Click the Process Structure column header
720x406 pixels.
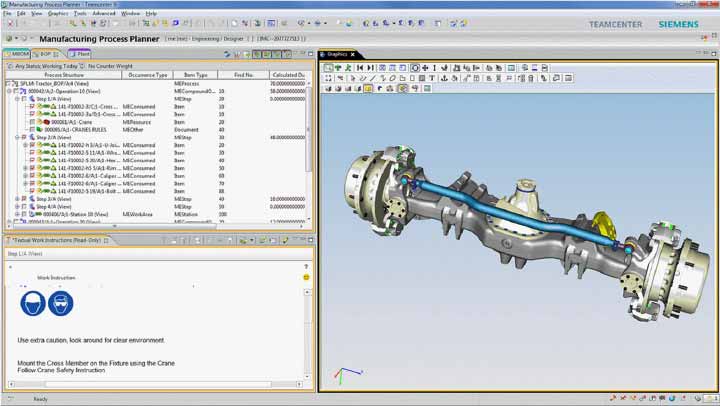pyautogui.click(x=63, y=75)
